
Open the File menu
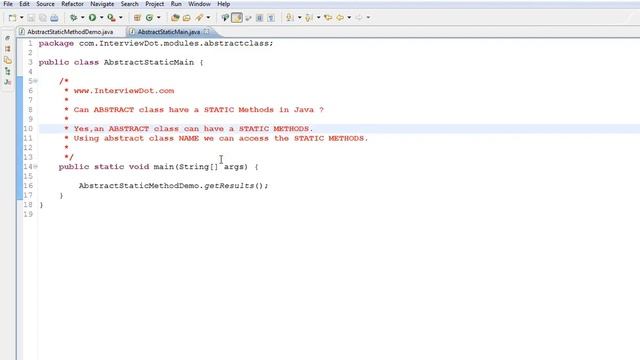click(8, 4)
